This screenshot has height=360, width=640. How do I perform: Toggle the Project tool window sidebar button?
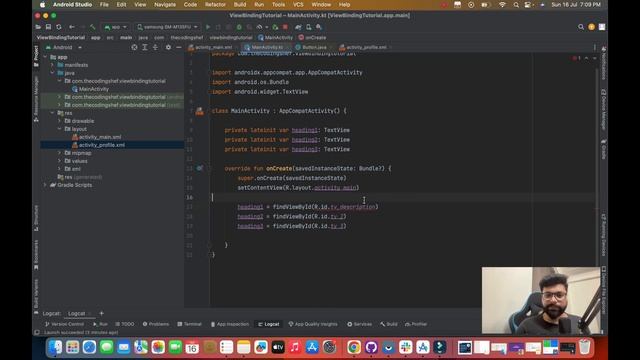click(36, 56)
